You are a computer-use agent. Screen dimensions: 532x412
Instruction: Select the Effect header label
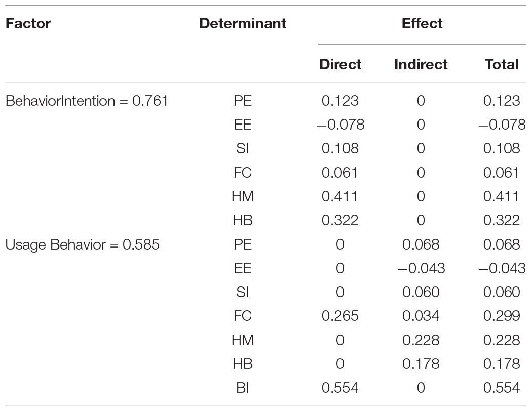point(422,23)
